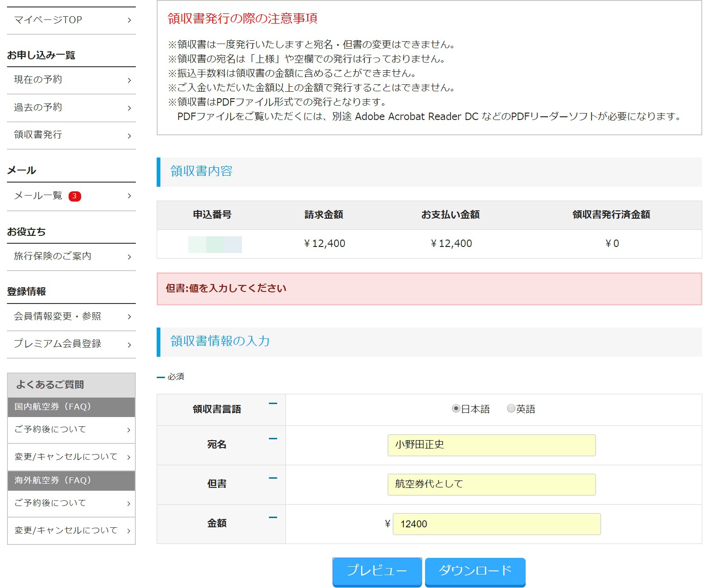The image size is (718, 588).
Task: Click the red unread mail badge
Action: click(x=75, y=196)
